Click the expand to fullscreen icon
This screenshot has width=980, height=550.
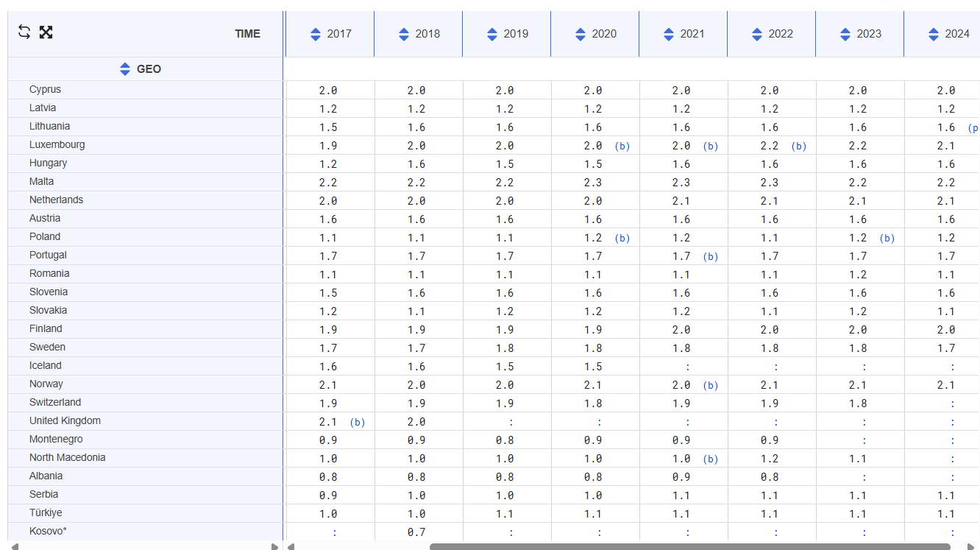point(46,32)
